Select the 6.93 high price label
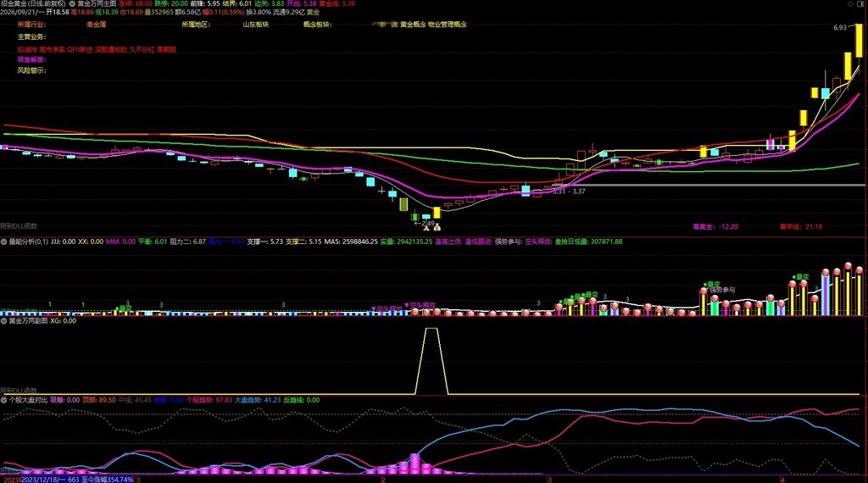 point(840,28)
